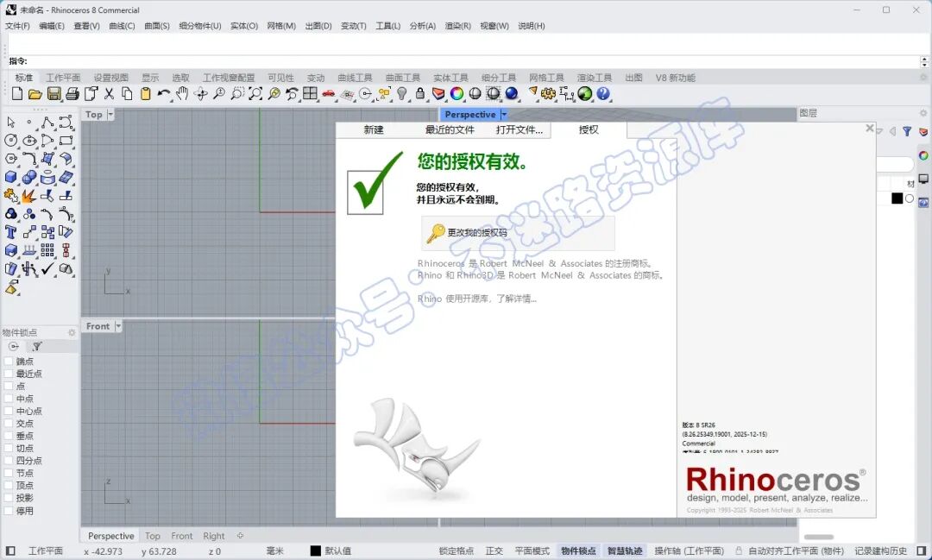
Task: Choose the Circle tool in left toolbar
Action: click(x=10, y=141)
